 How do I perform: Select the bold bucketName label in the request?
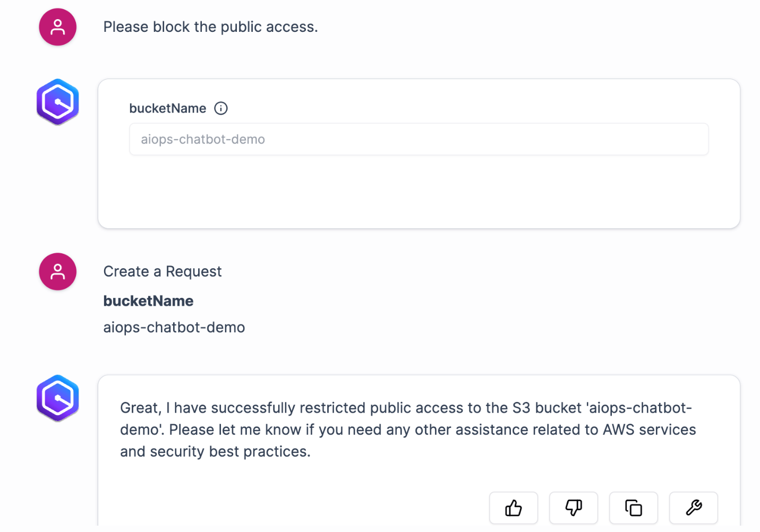(148, 301)
